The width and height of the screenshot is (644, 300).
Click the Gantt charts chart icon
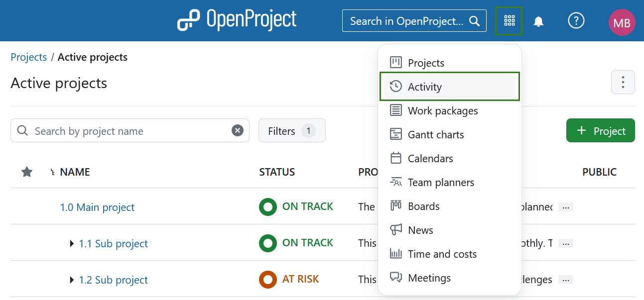point(395,134)
